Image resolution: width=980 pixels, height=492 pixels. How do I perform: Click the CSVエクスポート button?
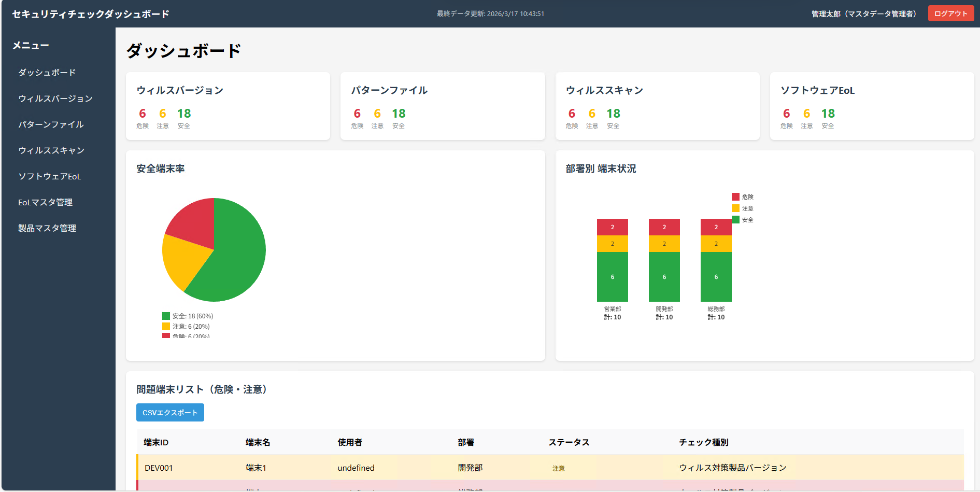pos(170,413)
